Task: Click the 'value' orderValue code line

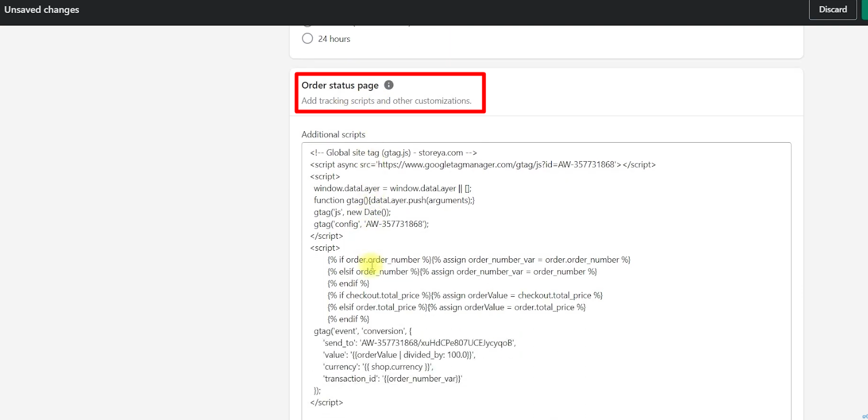Action: (x=399, y=355)
